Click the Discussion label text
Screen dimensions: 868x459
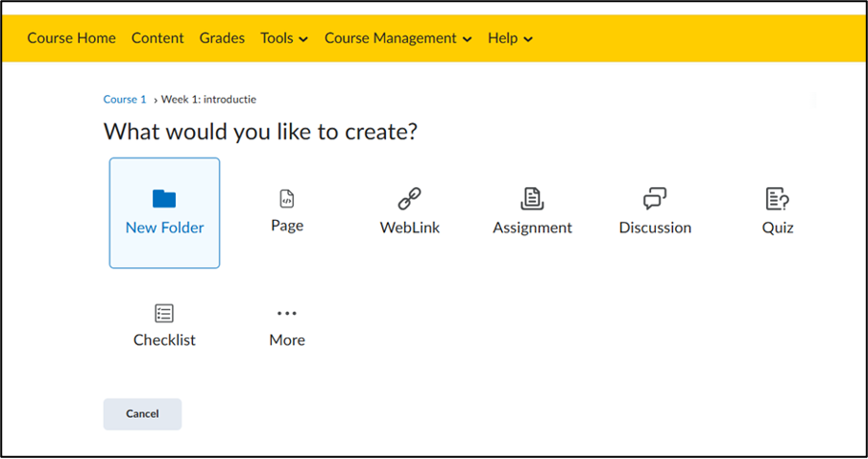[655, 228]
